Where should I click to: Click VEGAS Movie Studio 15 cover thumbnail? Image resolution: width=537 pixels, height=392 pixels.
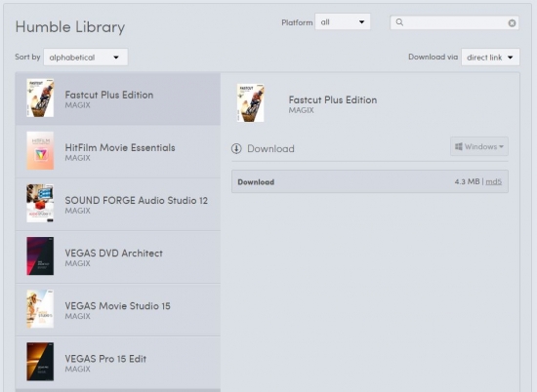[x=40, y=309]
